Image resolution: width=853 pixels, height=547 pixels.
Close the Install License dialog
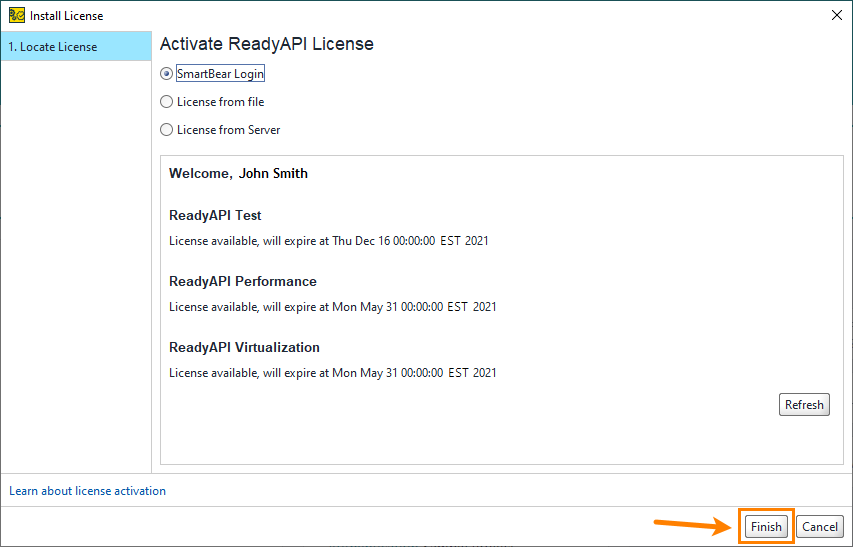(x=837, y=15)
